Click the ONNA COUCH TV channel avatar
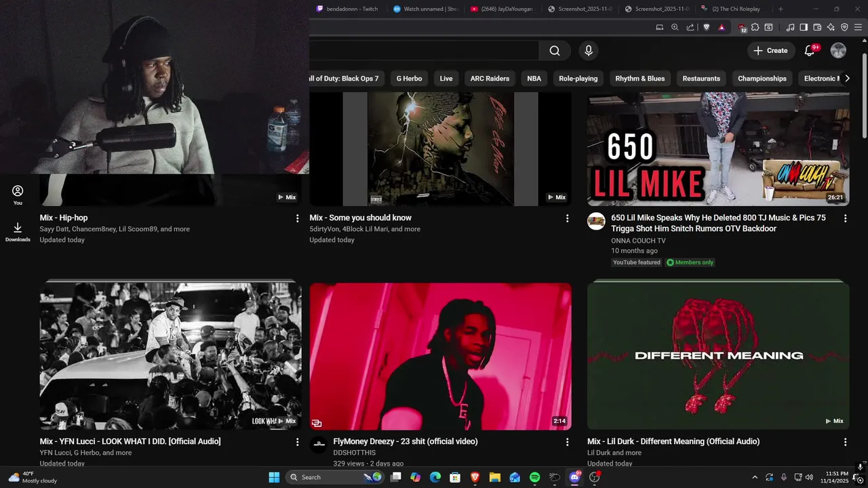 pos(596,221)
